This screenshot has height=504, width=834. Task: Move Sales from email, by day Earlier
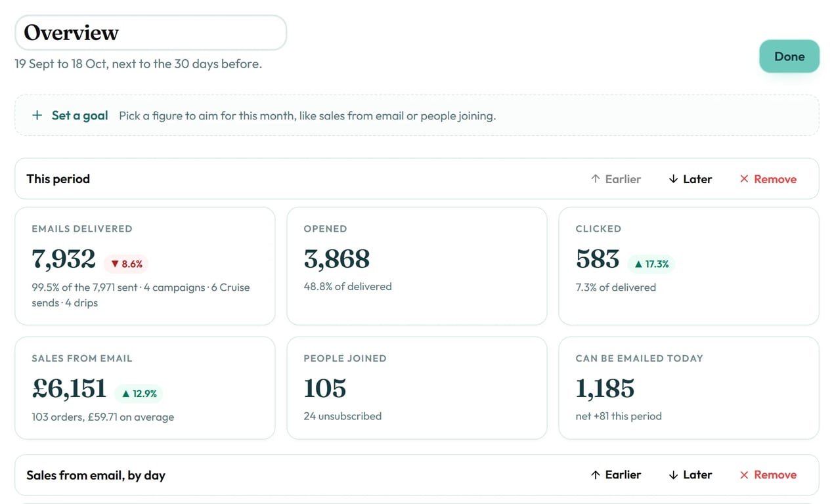point(615,475)
